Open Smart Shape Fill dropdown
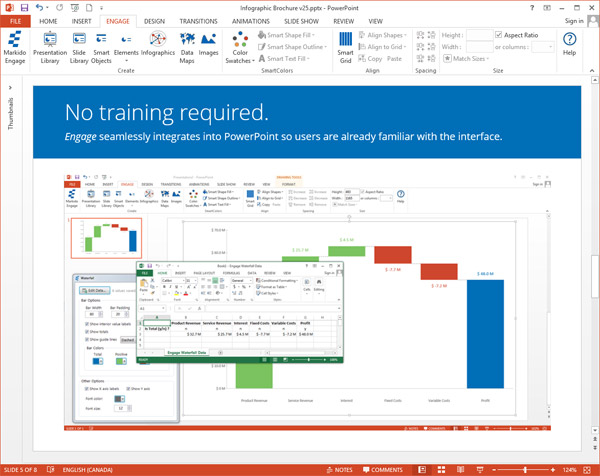Image resolution: width=600 pixels, height=476 pixels. click(x=287, y=35)
